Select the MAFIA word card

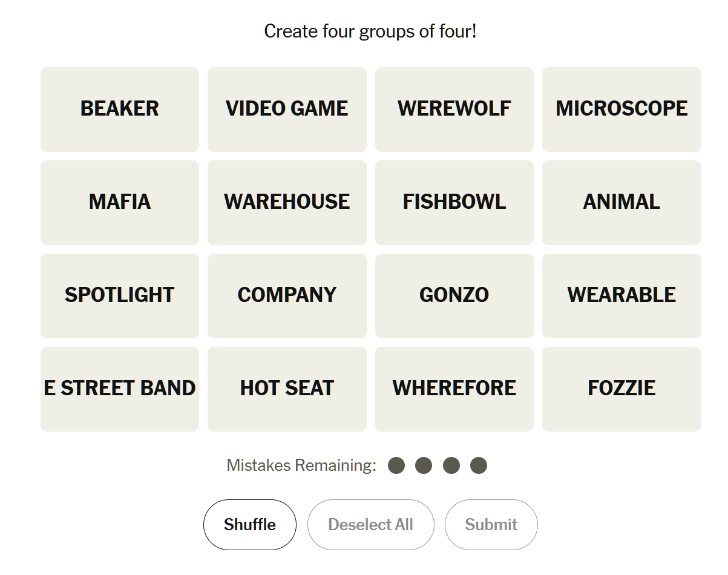[120, 202]
